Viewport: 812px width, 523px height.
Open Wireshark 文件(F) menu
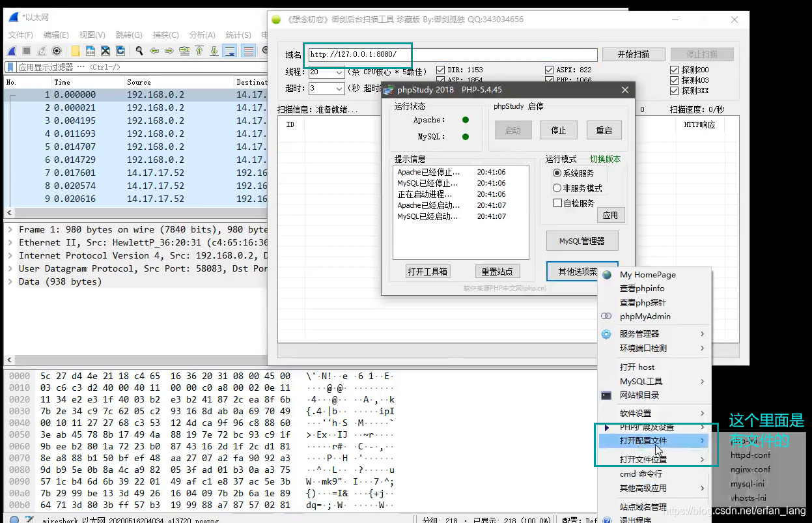point(21,35)
